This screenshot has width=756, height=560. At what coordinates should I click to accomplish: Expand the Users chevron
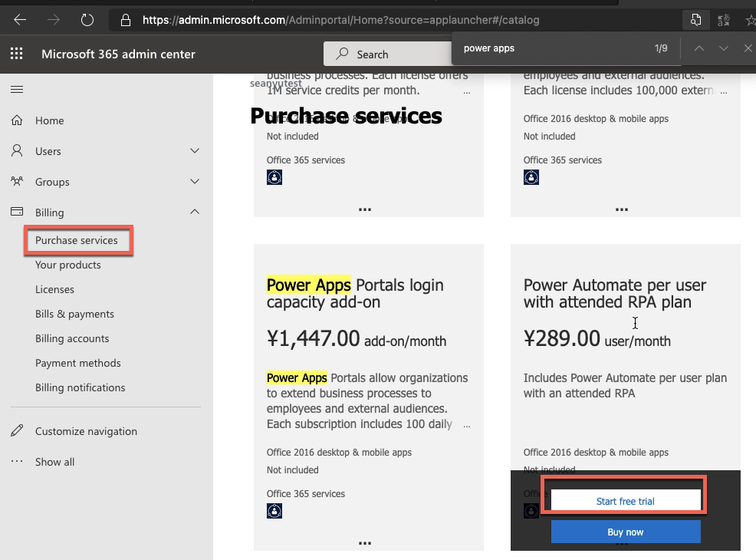click(195, 151)
